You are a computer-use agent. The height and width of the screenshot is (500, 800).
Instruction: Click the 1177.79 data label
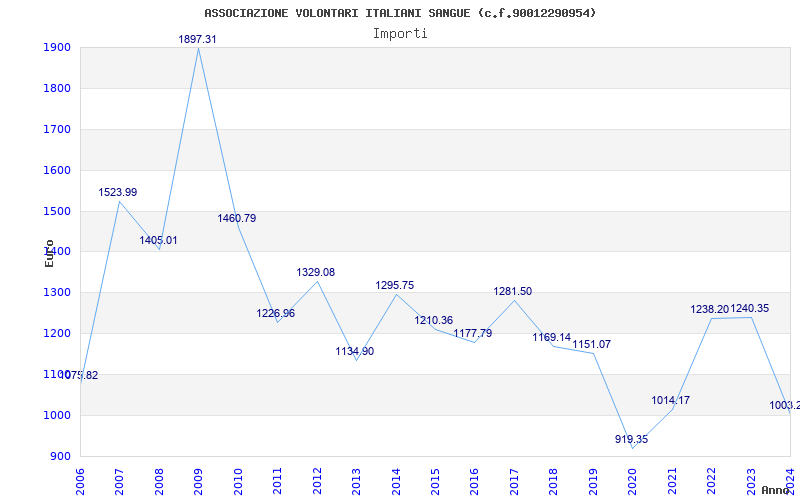pyautogui.click(x=473, y=334)
